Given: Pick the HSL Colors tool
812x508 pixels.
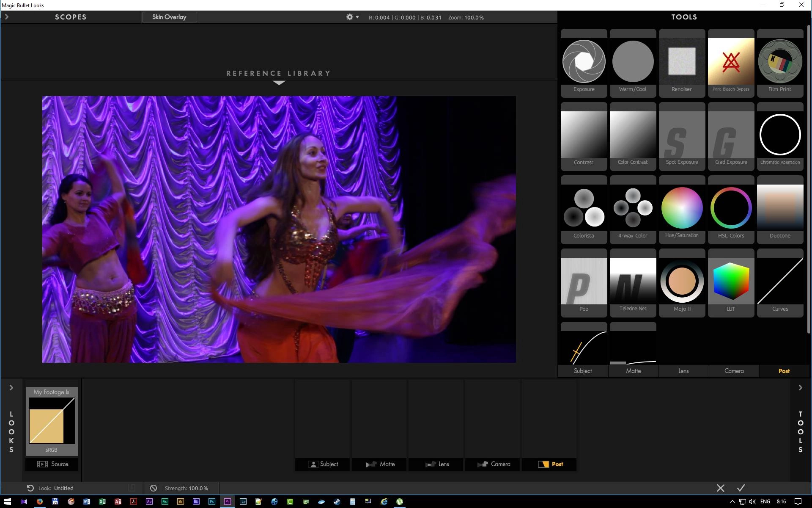Looking at the screenshot, I should [x=731, y=210].
